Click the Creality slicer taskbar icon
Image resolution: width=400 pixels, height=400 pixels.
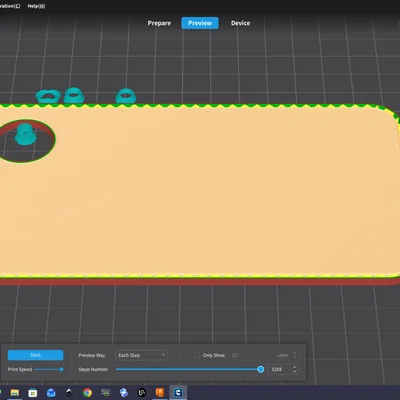[x=178, y=392]
